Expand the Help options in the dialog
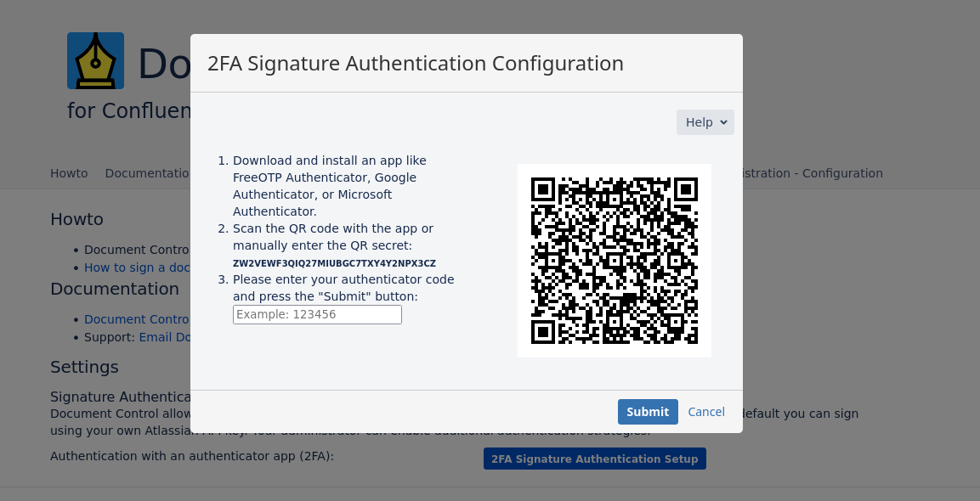The height and width of the screenshot is (501, 980). click(x=705, y=122)
